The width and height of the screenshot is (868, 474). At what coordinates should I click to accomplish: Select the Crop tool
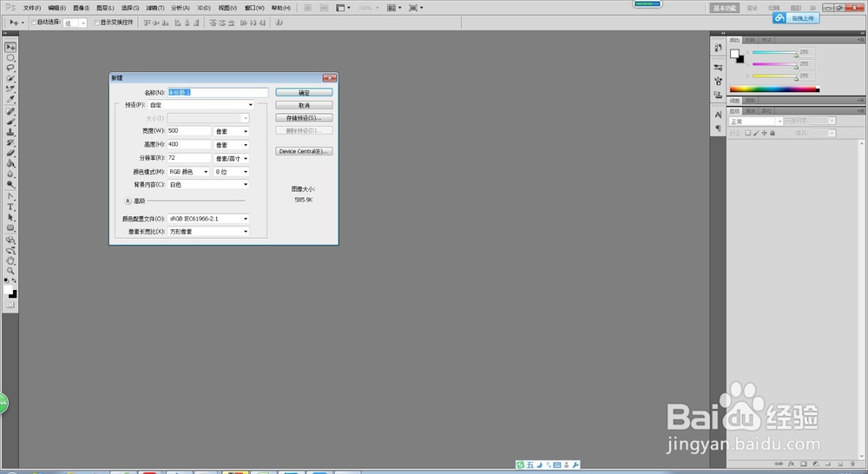click(10, 89)
